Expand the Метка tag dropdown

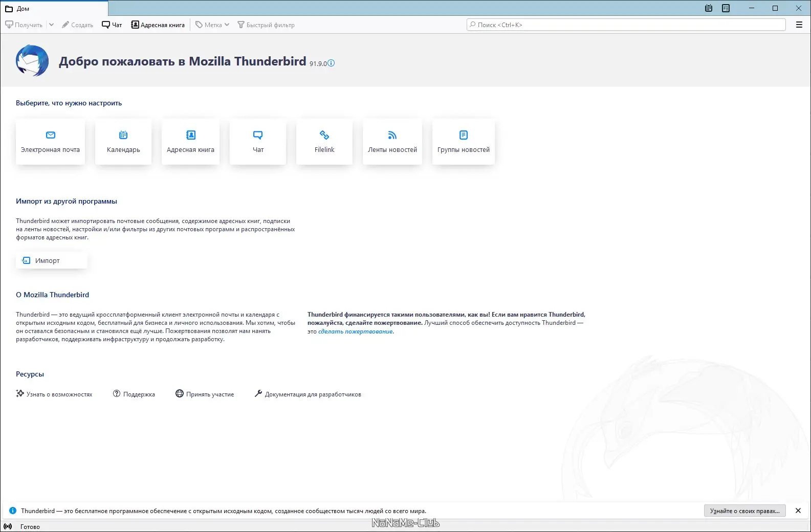click(x=212, y=25)
